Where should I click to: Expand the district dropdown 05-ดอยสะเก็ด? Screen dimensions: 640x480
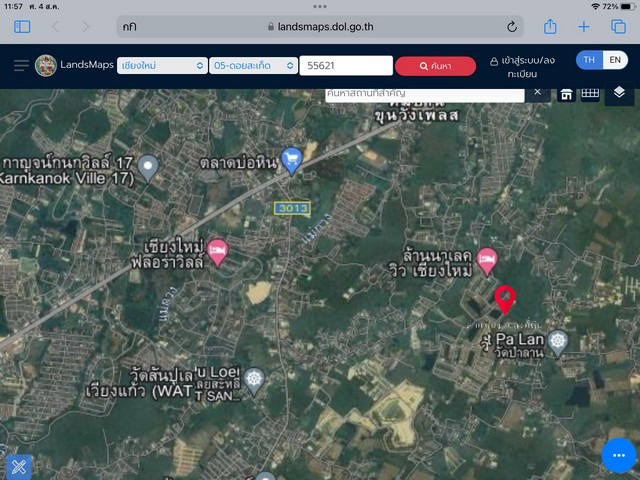(x=253, y=66)
